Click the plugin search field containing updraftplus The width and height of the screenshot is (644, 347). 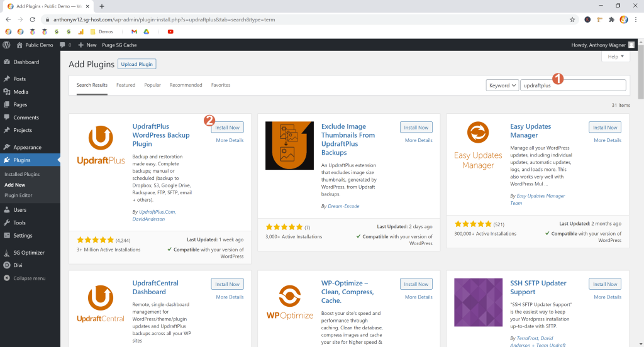click(x=573, y=85)
